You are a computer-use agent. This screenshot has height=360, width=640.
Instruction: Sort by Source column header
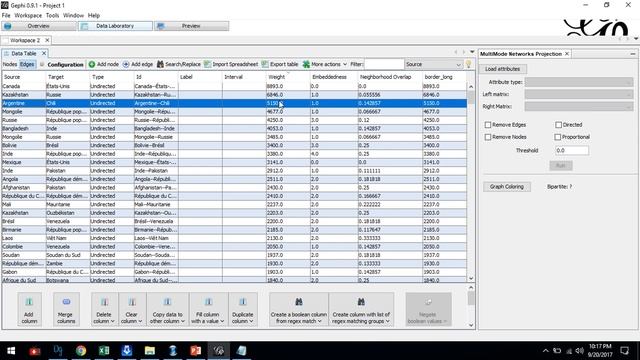tap(24, 77)
